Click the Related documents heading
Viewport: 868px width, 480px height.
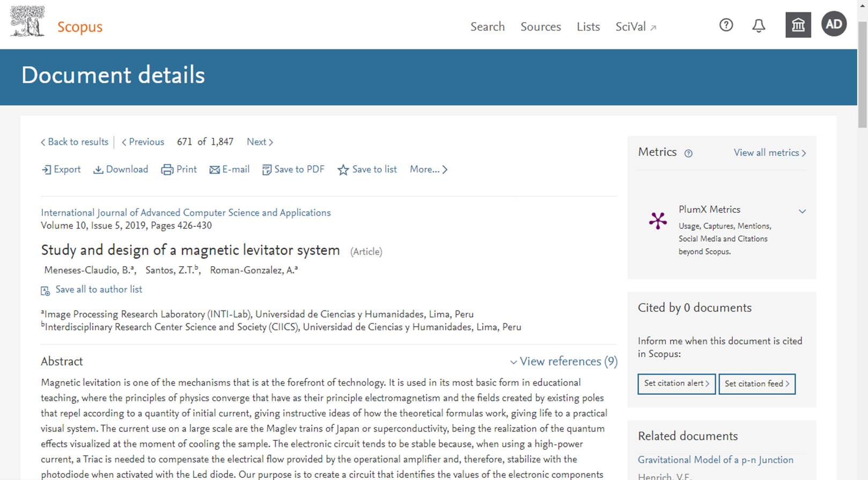point(688,436)
